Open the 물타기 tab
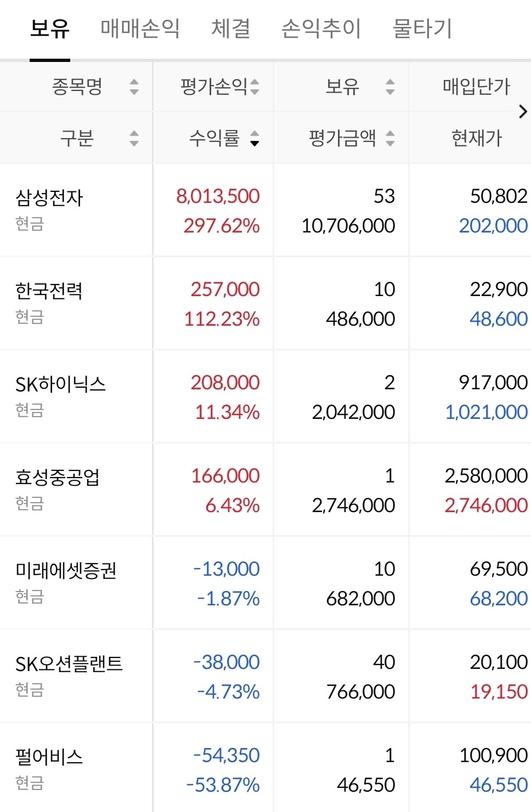 [422, 29]
